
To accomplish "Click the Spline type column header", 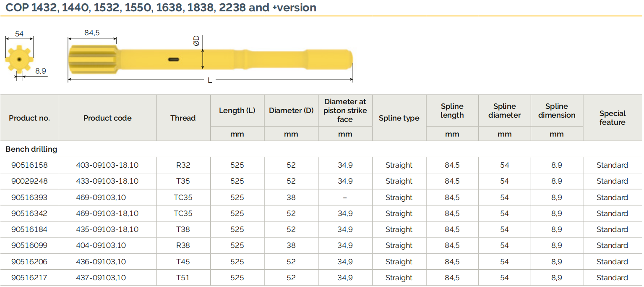I will pyautogui.click(x=399, y=118).
